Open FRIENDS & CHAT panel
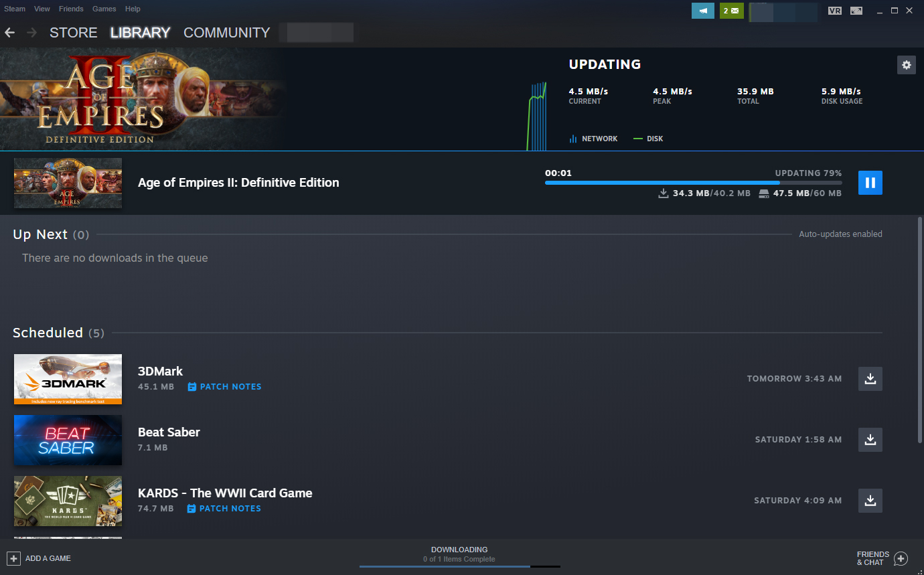Screen dimensions: 924x575 (882, 558)
